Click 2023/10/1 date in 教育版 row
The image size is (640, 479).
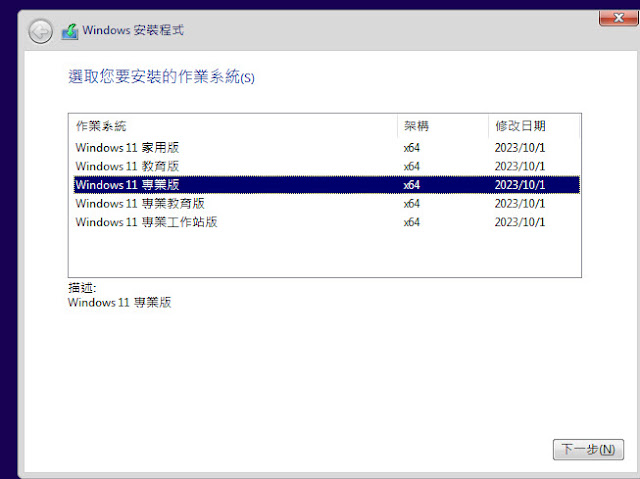520,166
